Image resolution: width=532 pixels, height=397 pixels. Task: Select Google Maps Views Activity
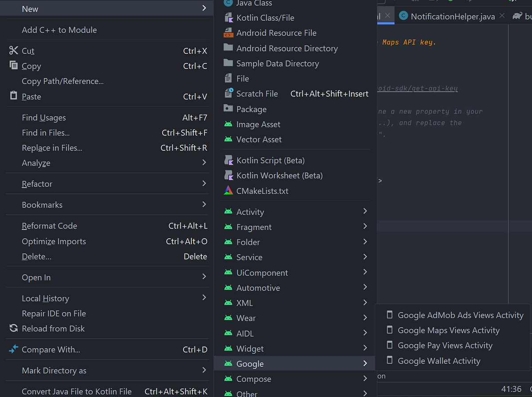(x=449, y=330)
